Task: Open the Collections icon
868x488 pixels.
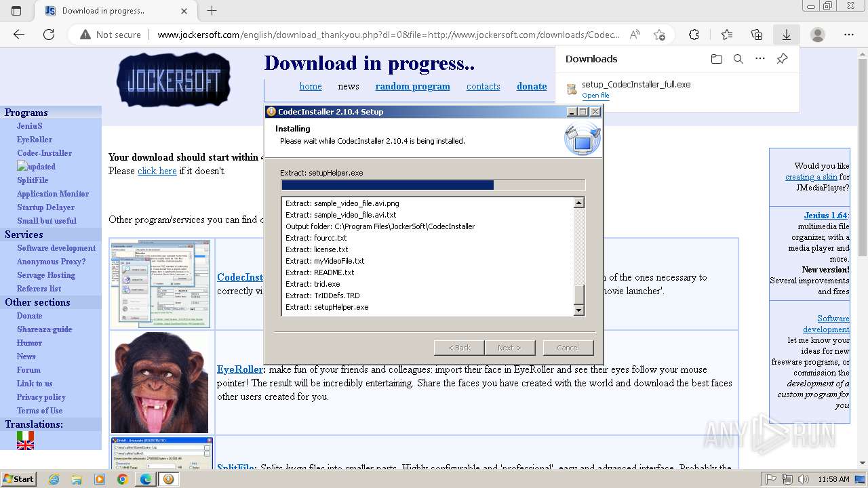Action: (x=757, y=35)
